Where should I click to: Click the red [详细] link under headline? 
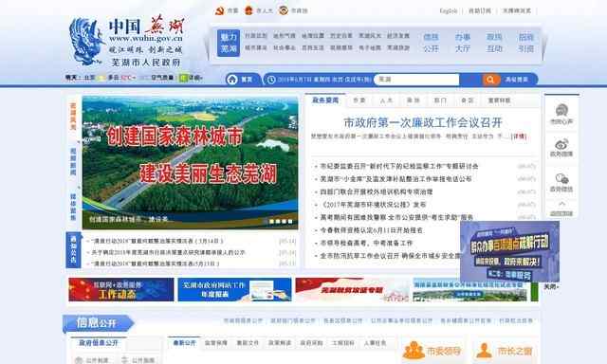point(519,136)
